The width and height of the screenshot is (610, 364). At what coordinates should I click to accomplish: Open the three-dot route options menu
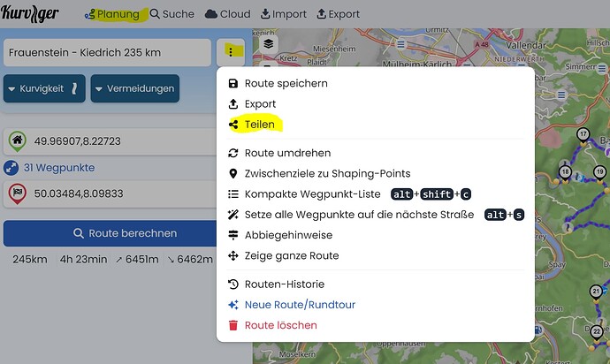click(x=231, y=52)
